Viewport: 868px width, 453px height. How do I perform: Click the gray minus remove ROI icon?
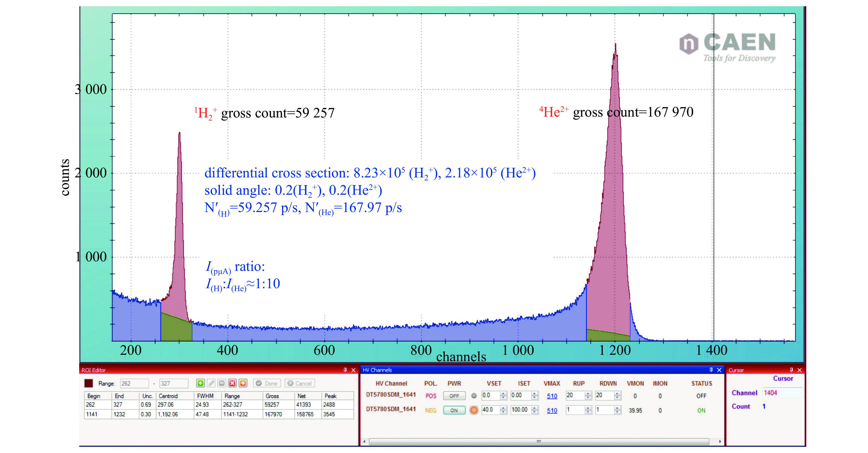pos(222,383)
